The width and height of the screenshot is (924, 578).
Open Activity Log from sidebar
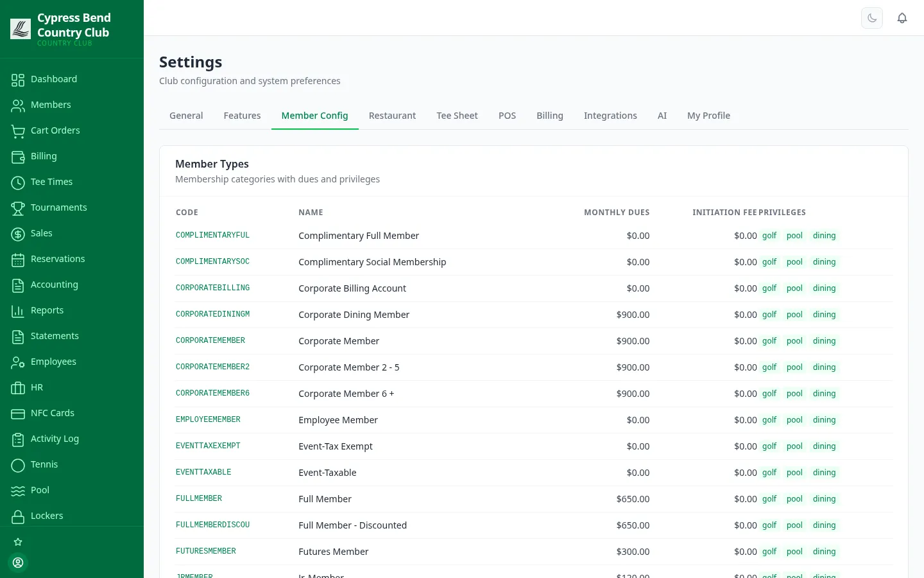(55, 439)
